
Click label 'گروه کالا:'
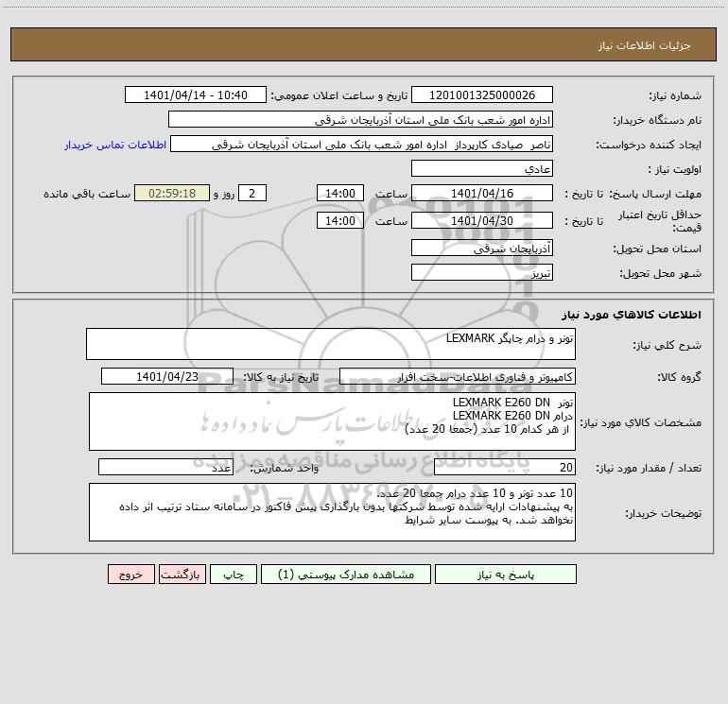tap(680, 377)
